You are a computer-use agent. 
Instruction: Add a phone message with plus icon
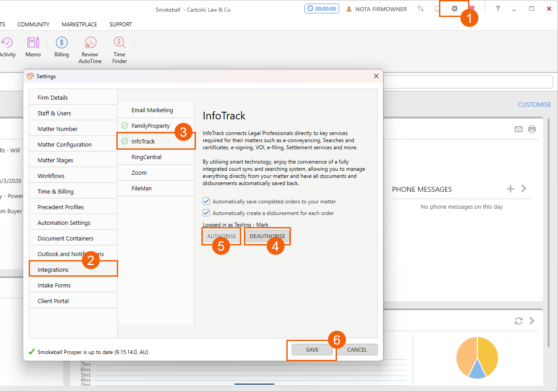pyautogui.click(x=510, y=189)
